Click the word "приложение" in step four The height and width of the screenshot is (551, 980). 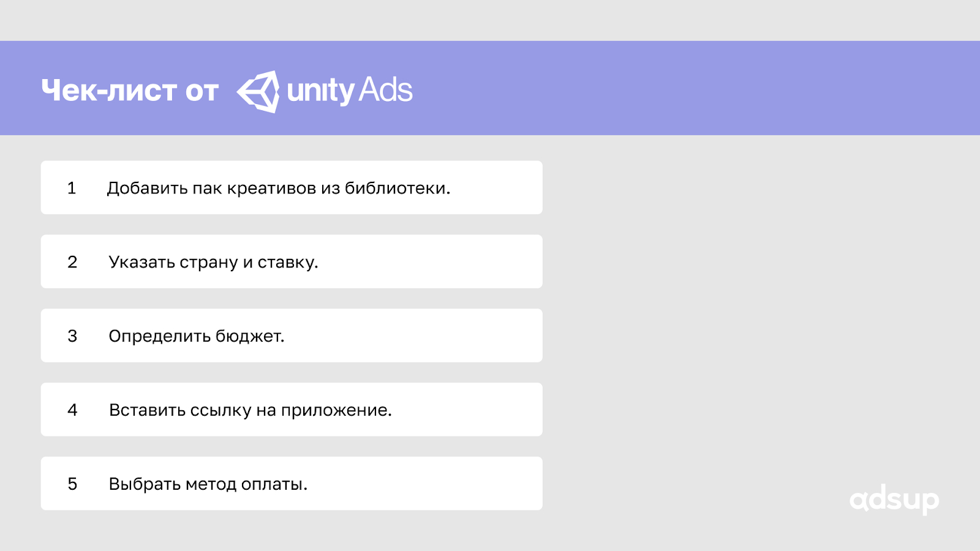[336, 410]
